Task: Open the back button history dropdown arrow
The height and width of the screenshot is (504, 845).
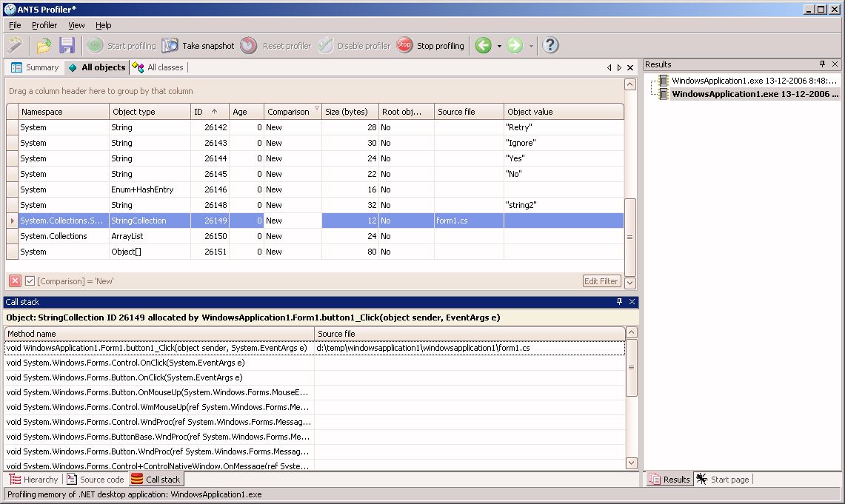Action: [499, 46]
